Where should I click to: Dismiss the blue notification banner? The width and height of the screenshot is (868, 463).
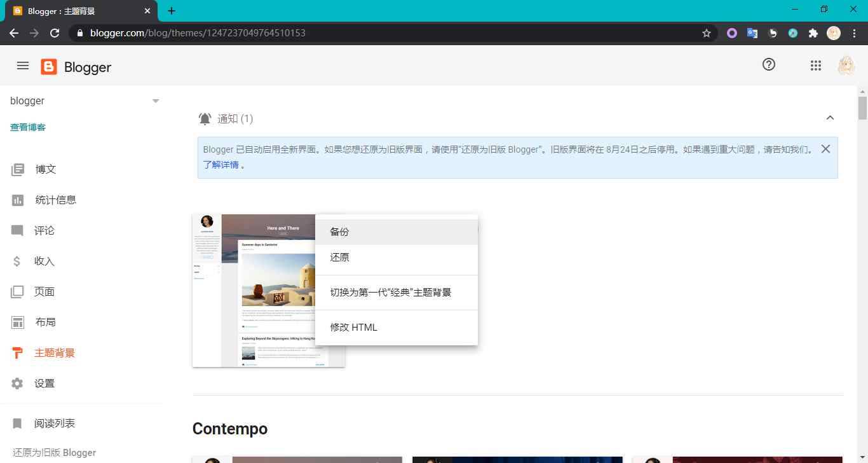pos(825,149)
